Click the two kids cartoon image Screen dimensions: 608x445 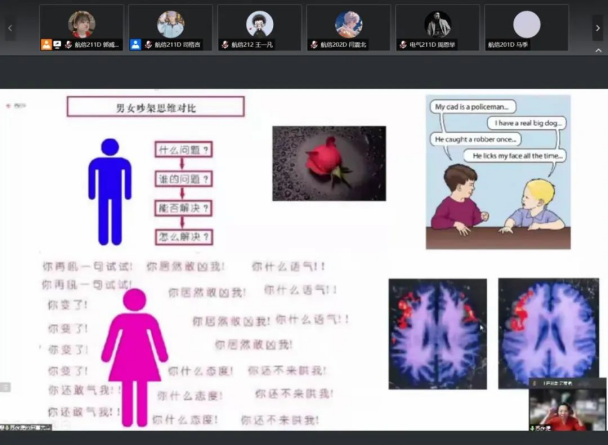pyautogui.click(x=497, y=171)
